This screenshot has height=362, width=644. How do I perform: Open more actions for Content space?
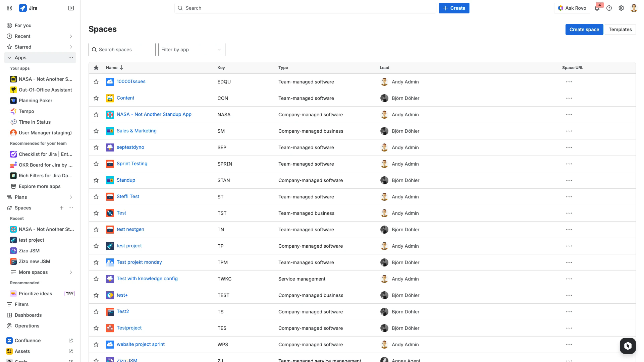[x=569, y=98]
